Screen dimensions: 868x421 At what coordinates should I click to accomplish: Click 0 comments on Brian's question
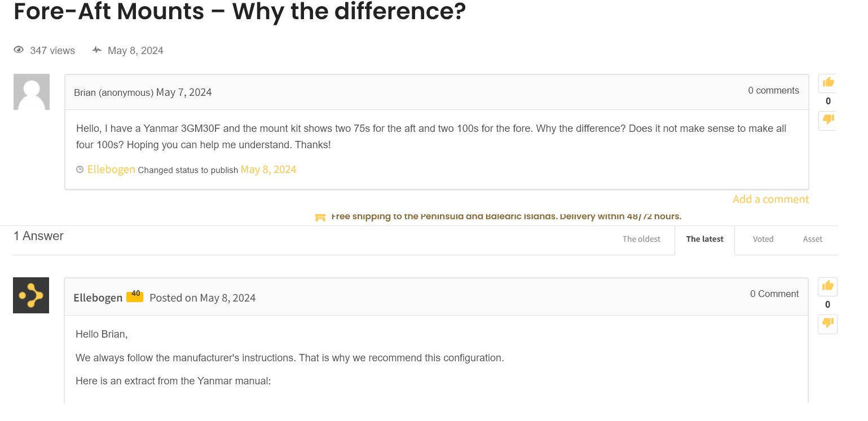tap(773, 90)
